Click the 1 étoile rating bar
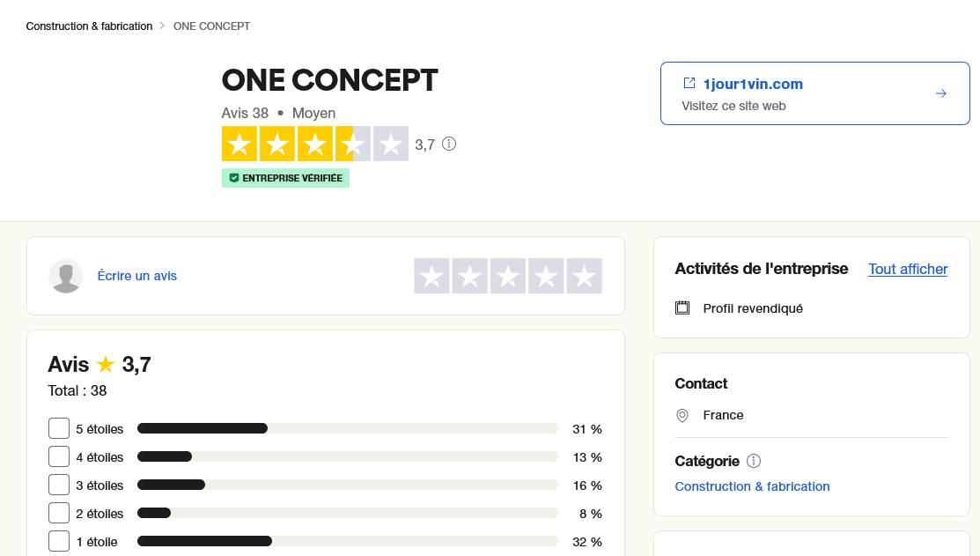 click(347, 542)
